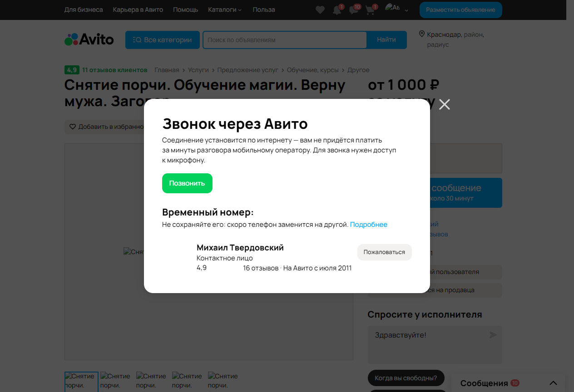The image size is (574, 392).
Task: Click the Звонок через Авито title
Action: 235,123
